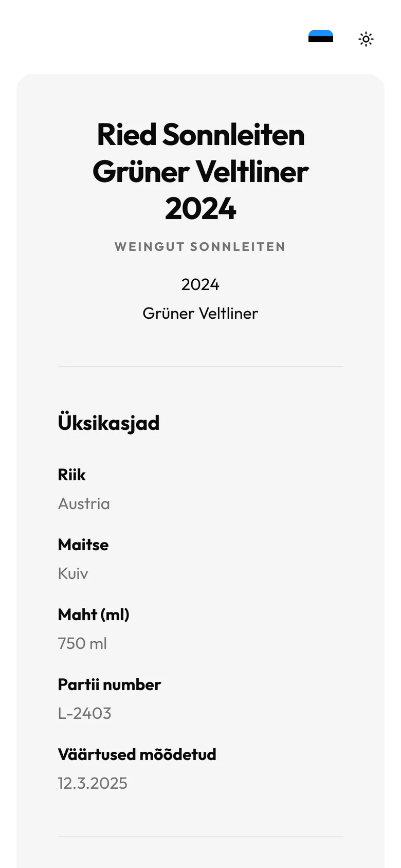Click the Kuiv taste value

(73, 573)
